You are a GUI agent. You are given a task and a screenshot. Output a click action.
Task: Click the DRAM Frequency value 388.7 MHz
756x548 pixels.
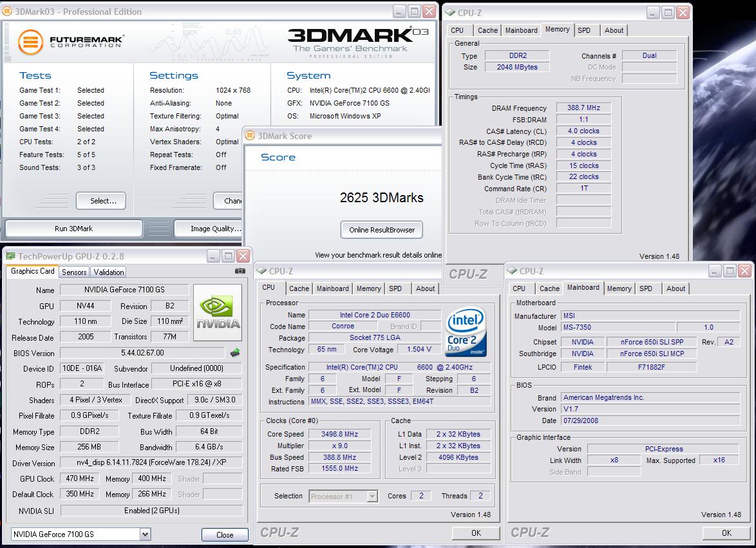583,108
